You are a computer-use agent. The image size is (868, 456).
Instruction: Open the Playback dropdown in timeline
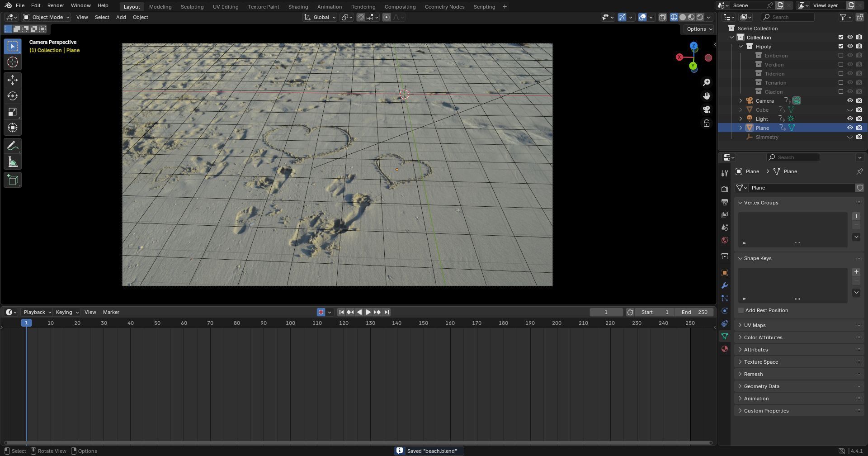point(37,312)
